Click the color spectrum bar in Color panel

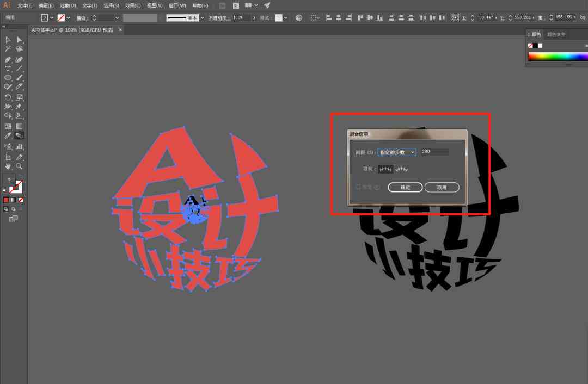click(x=558, y=57)
